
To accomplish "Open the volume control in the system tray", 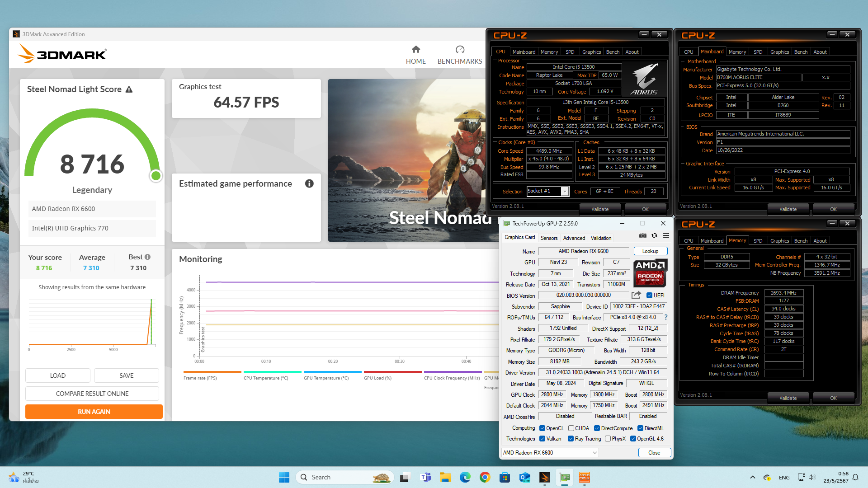I will (x=811, y=477).
